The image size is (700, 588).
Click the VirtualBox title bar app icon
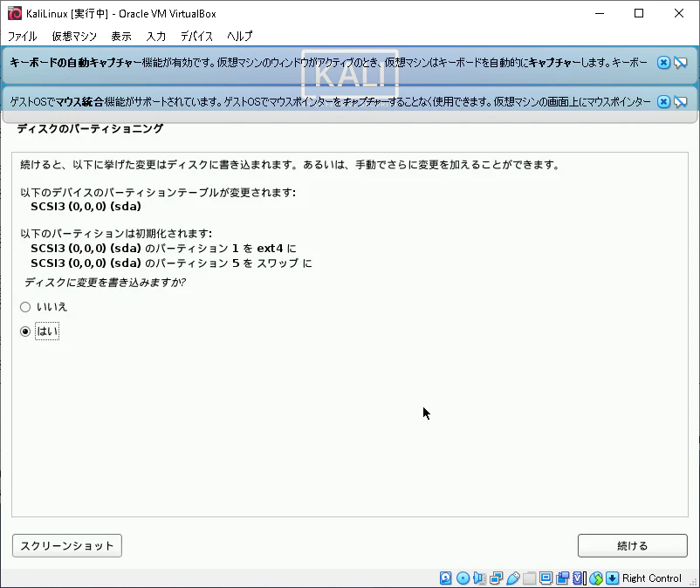pyautogui.click(x=14, y=13)
